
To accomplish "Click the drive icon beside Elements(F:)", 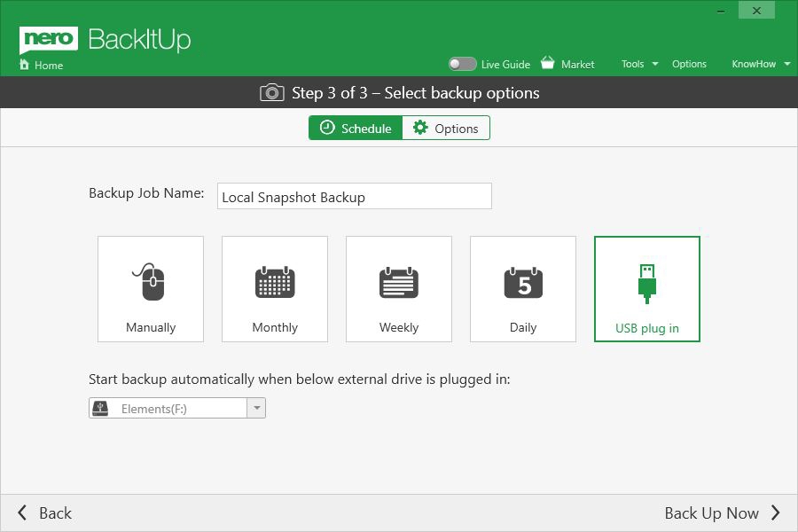I will click(101, 408).
